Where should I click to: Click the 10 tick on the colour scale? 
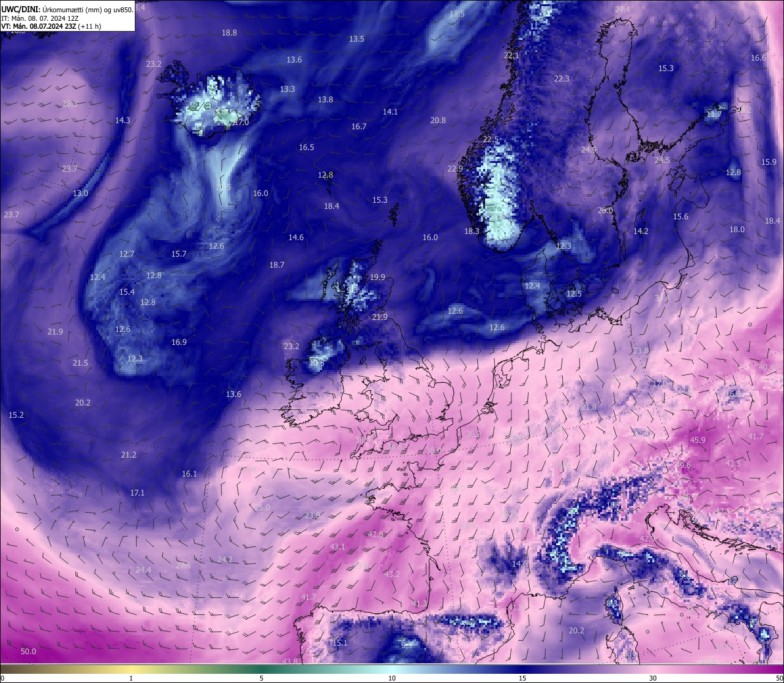pyautogui.click(x=392, y=678)
